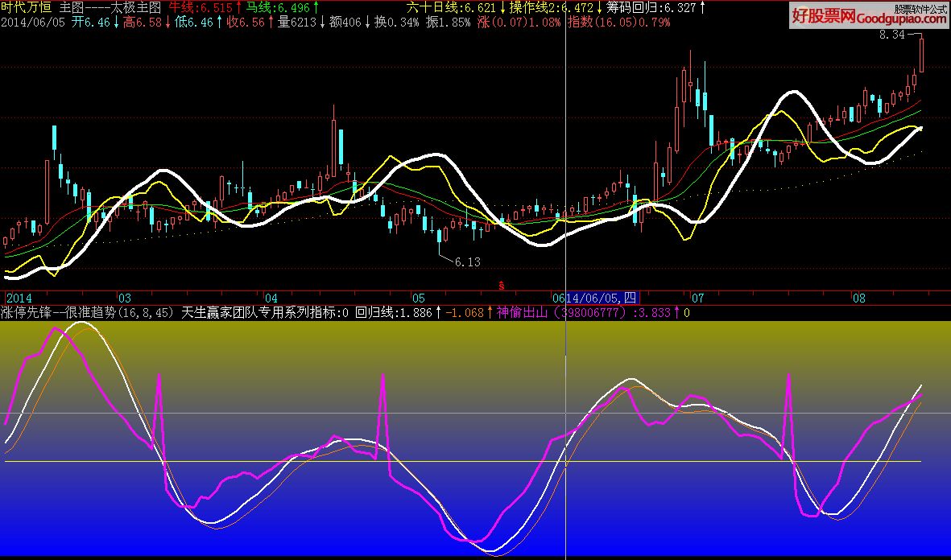
Task: Click the 主图----太极主图 indicator title
Action: pos(110,7)
